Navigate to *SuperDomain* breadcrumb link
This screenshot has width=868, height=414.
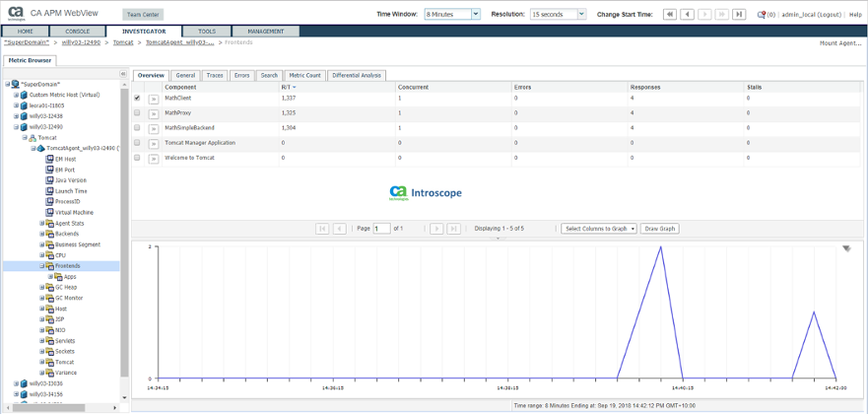[x=27, y=42]
